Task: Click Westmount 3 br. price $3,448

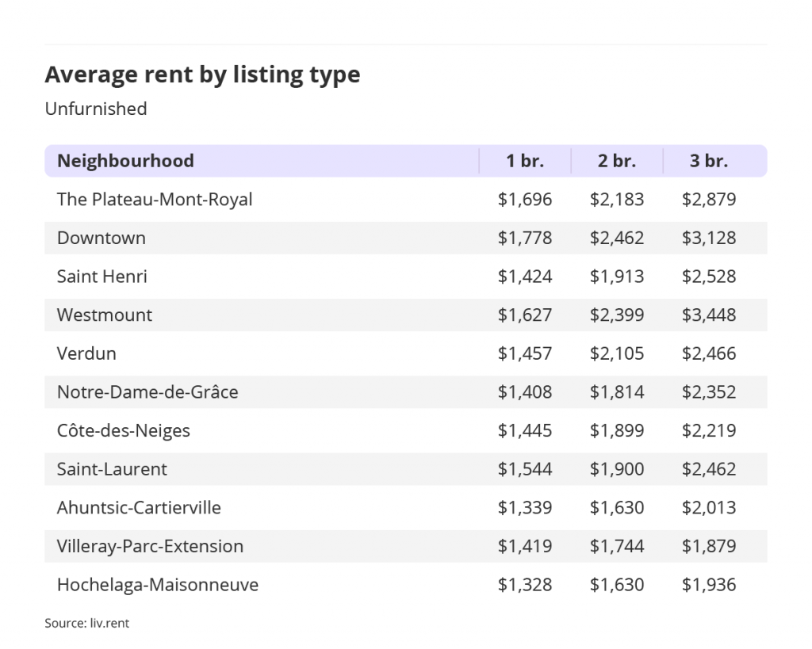Action: click(709, 315)
